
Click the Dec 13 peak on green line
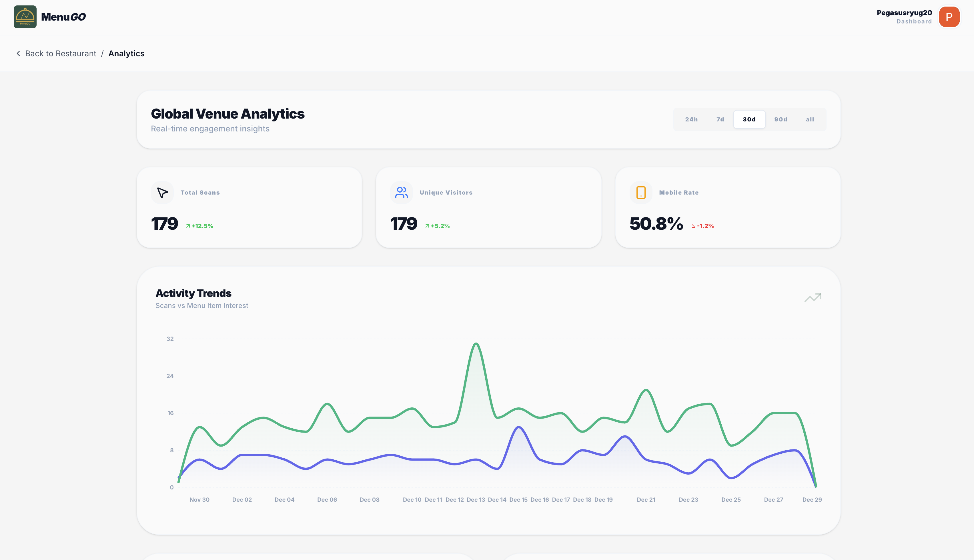pyautogui.click(x=476, y=343)
